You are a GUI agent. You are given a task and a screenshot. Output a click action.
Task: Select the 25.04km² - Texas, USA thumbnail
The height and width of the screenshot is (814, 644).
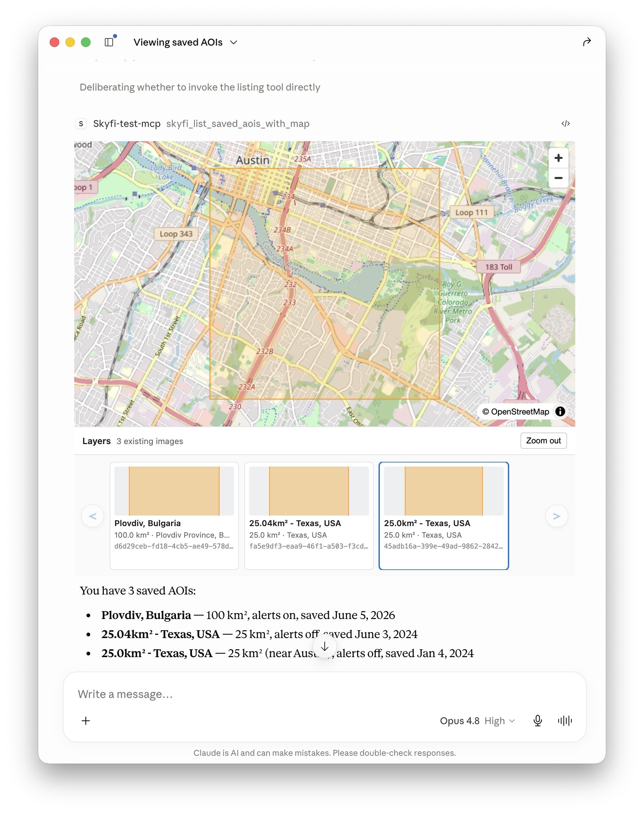(x=309, y=491)
